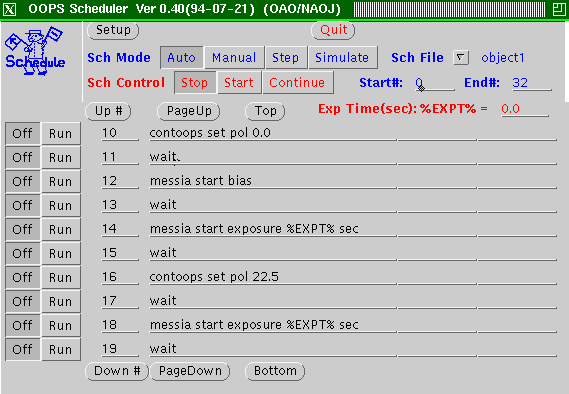Toggle Off for line 16

(x=22, y=277)
